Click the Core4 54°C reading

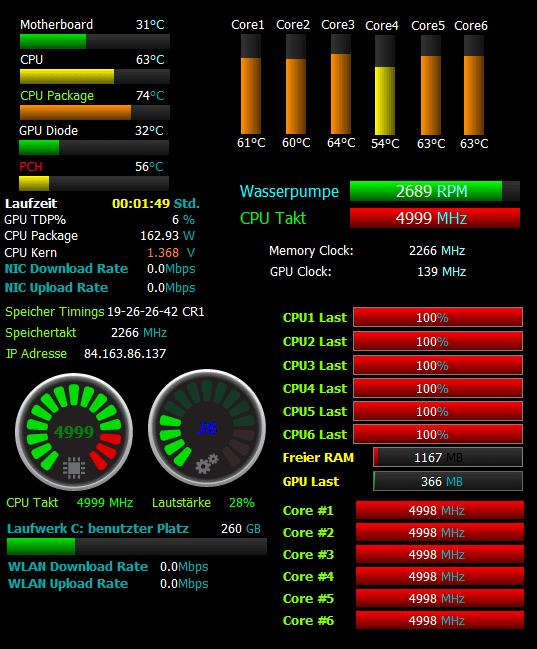click(385, 144)
